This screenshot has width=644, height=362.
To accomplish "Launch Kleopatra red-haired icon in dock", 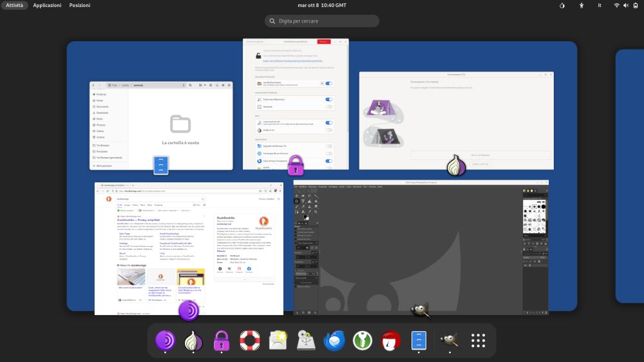I will tap(390, 339).
